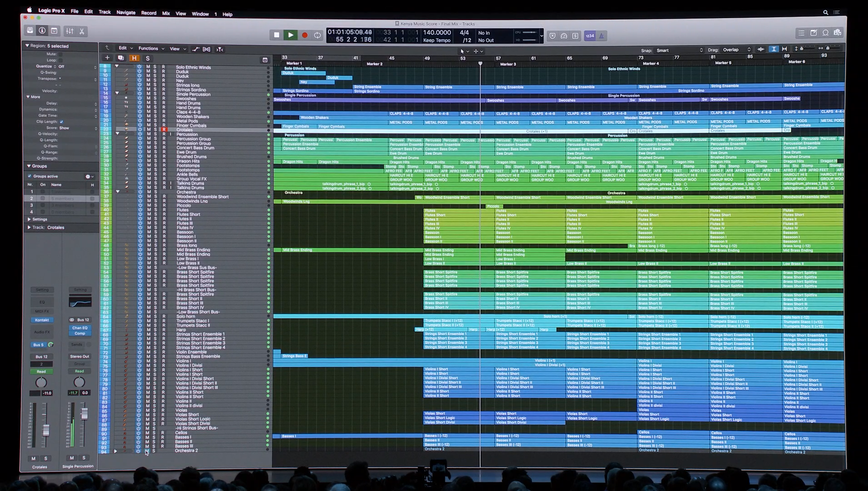
Task: Open the Loop Browser icon
Action: [x=825, y=33]
